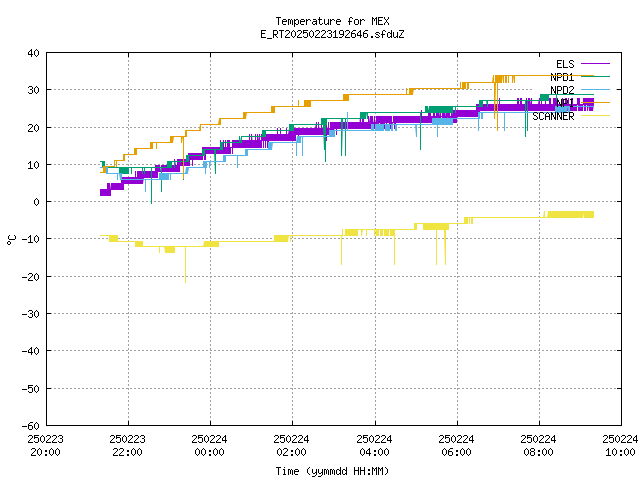The image size is (640, 480).
Task: Click x-axis tick label 250224 04:00
Action: (374, 446)
